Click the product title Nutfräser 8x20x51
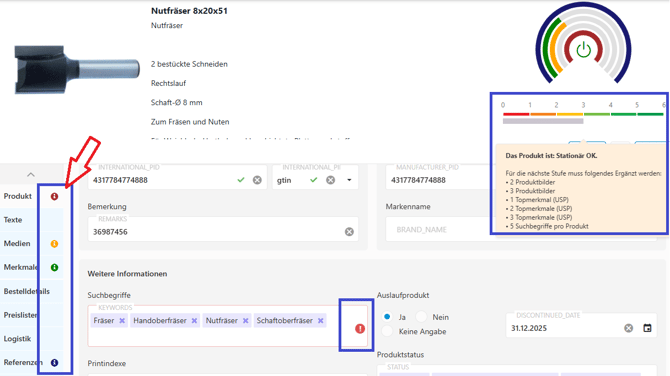Screen dimensions: 670x376 pyautogui.click(x=189, y=11)
